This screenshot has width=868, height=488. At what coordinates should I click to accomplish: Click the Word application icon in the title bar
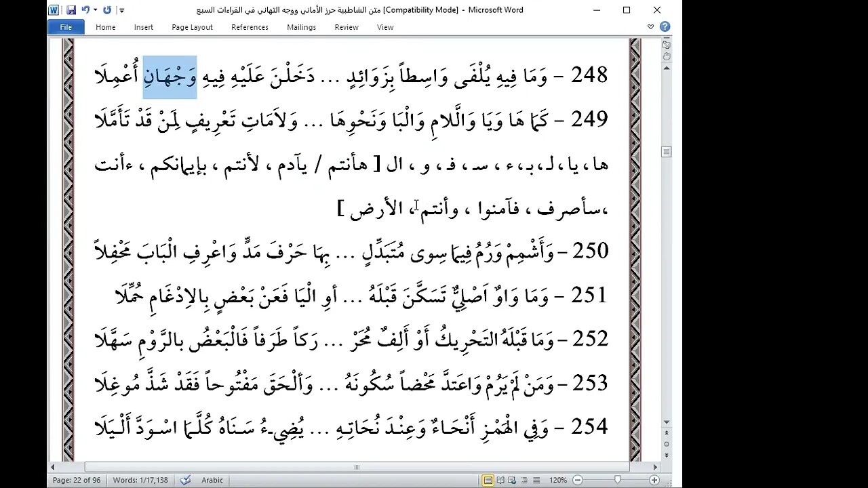54,10
